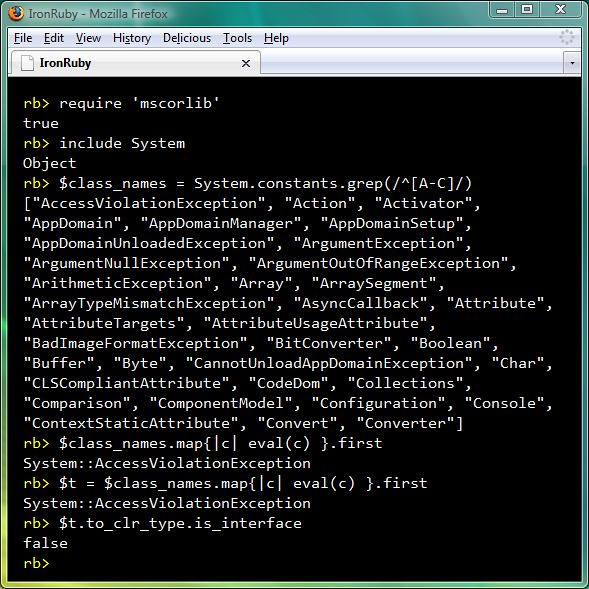The image size is (589, 589).
Task: Click the output 'Object'
Action: (x=50, y=164)
